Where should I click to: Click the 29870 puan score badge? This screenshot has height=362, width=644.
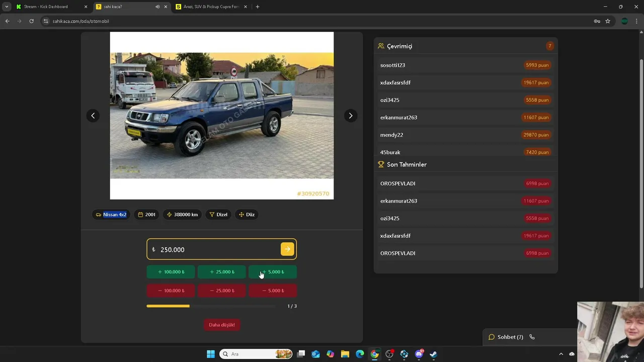[x=536, y=135]
